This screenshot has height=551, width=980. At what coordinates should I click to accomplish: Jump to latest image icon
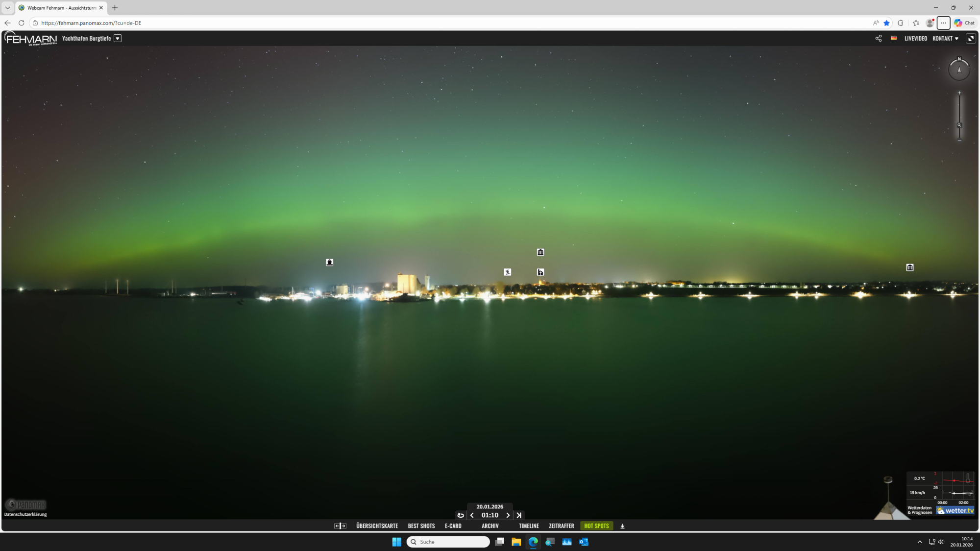tap(519, 515)
